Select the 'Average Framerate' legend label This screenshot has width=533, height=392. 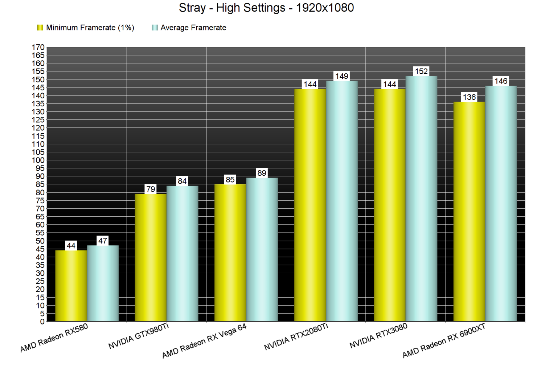click(193, 28)
